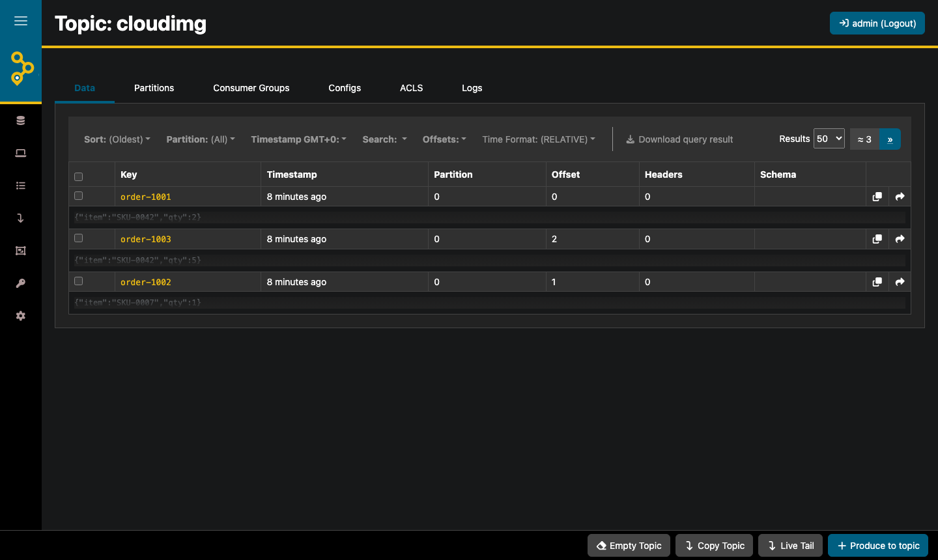Open the Logs tab
Viewport: 938px width, 560px height.
click(472, 88)
